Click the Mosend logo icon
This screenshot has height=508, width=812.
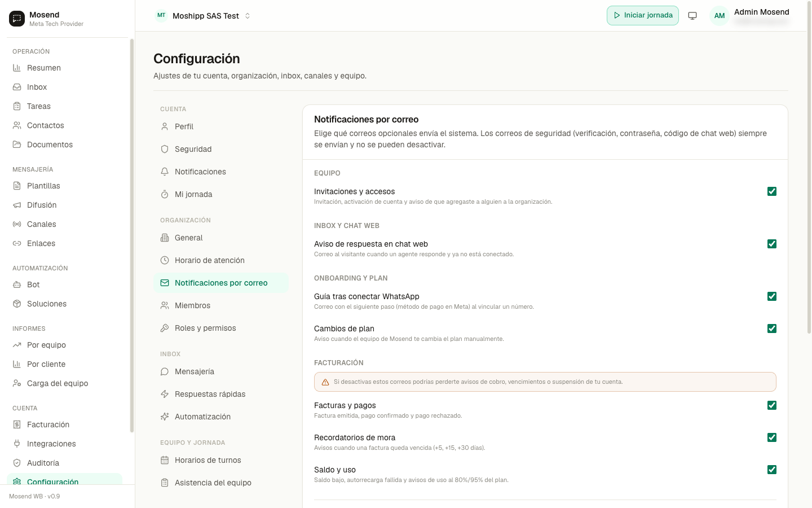click(17, 19)
